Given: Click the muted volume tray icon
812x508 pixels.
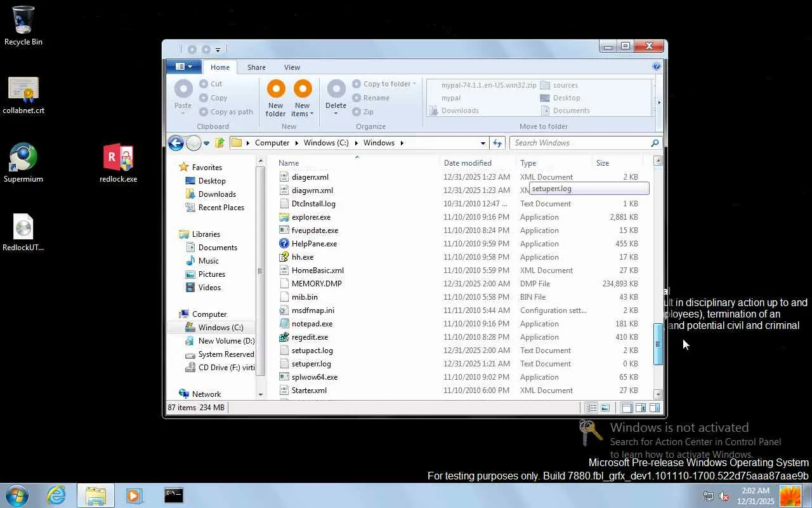Looking at the screenshot, I should tap(724, 496).
